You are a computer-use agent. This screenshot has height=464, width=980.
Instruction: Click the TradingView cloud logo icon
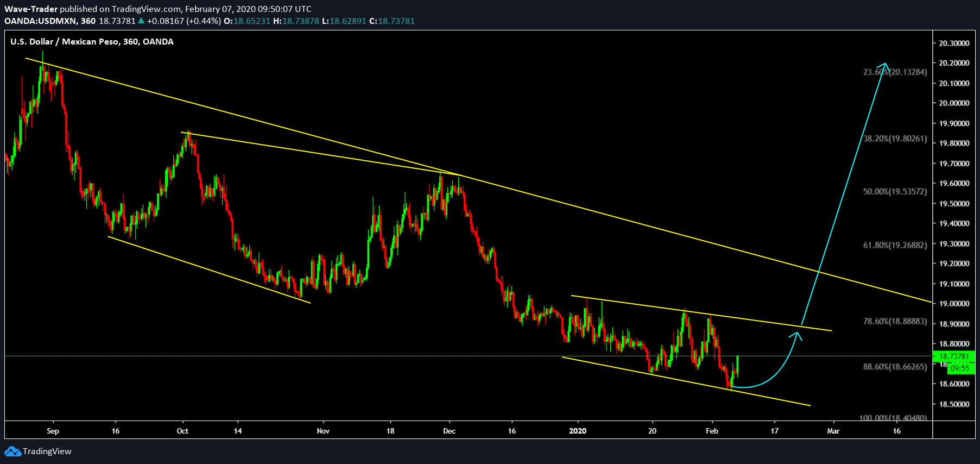click(13, 452)
